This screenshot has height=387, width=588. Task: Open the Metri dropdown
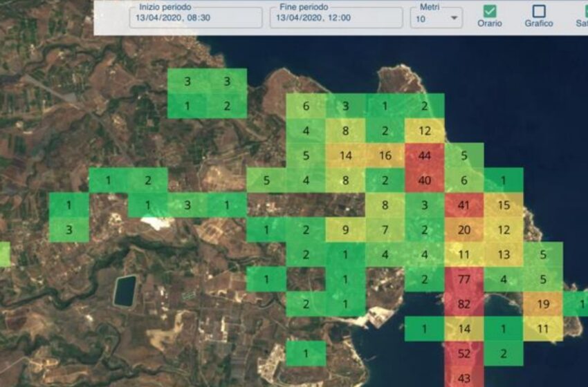436,17
